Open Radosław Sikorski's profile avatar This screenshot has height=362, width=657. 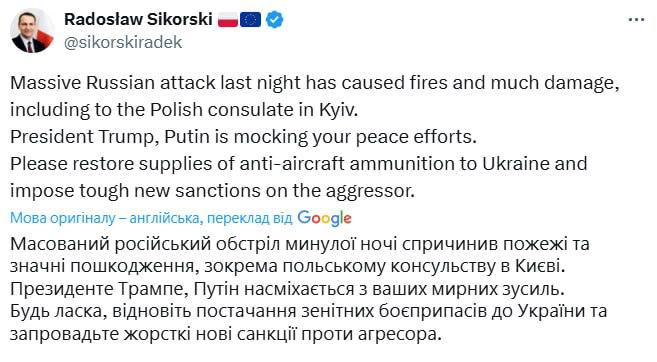coord(32,31)
